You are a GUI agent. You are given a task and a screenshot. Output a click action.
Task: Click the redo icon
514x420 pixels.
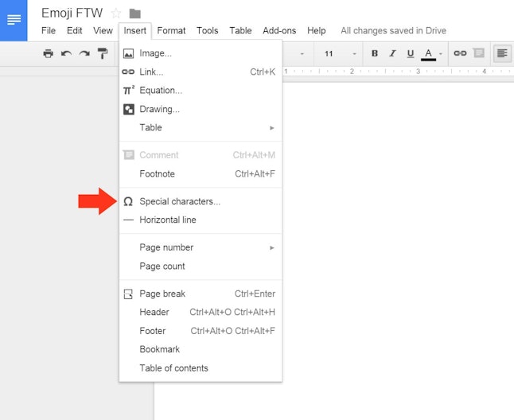pos(84,53)
